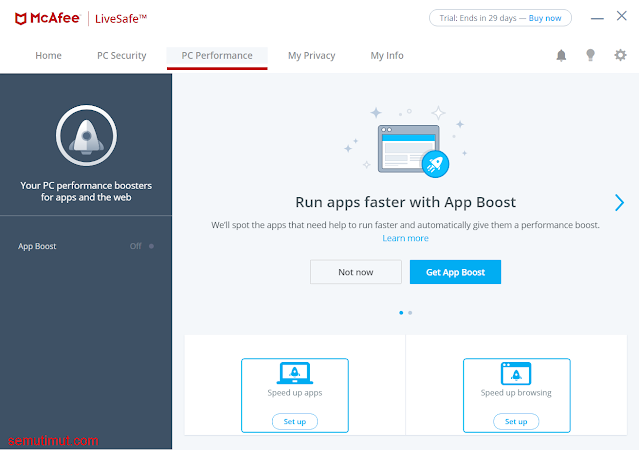Open the tips lightbulb icon
The width and height of the screenshot is (639, 450).
(590, 55)
